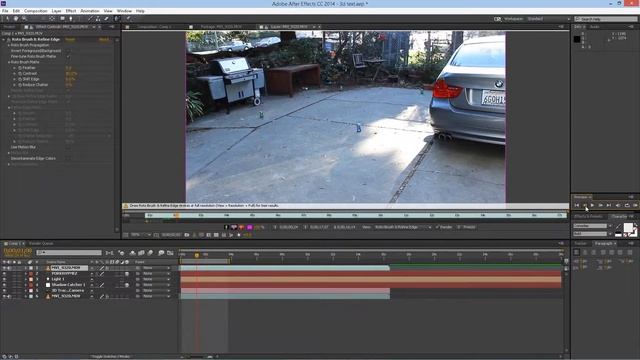Open timeline Composition Mini-Flowchart icon

109,253
